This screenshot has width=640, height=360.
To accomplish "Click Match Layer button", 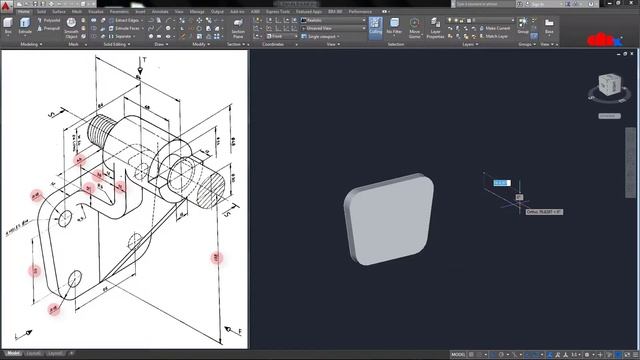I will pyautogui.click(x=493, y=36).
